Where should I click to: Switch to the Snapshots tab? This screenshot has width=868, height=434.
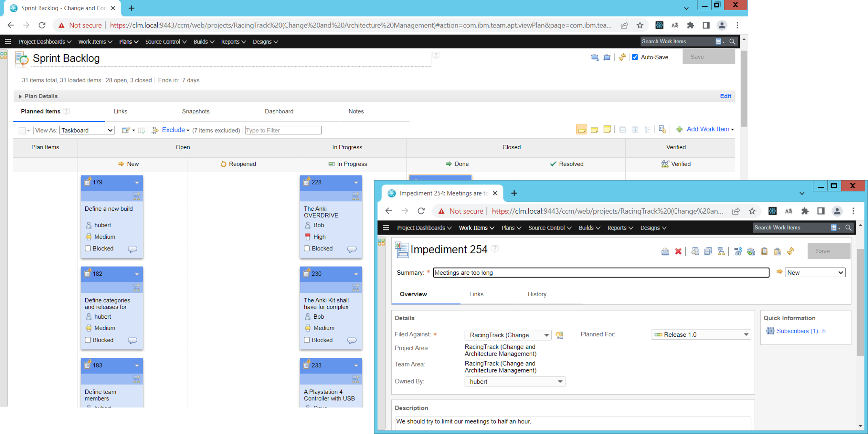pyautogui.click(x=196, y=111)
